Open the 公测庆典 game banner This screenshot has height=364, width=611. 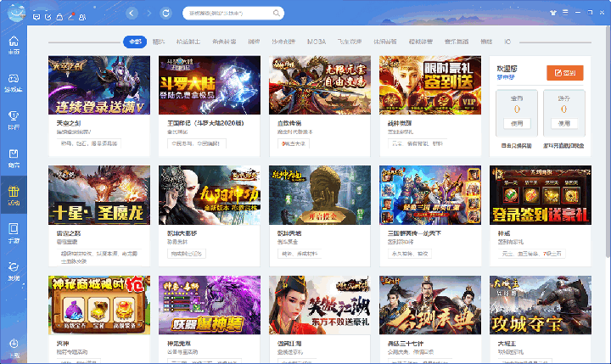430,305
